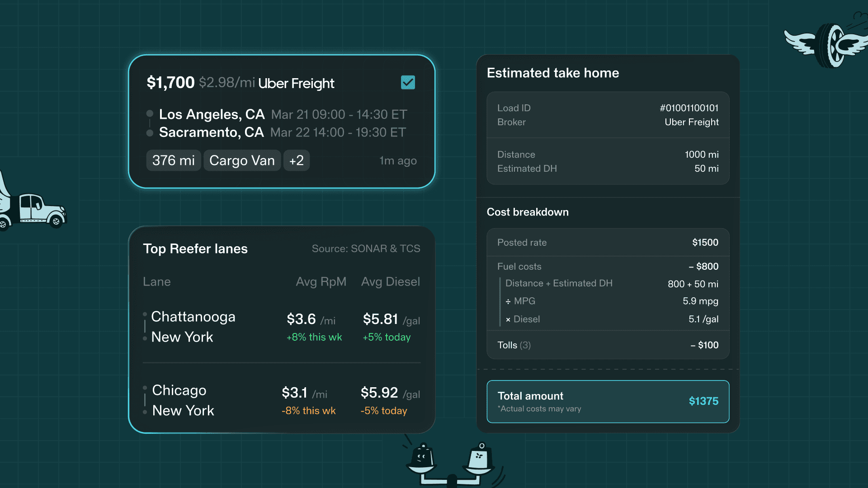Viewport: 868px width, 488px height.
Task: Click the Broker value Uber Freight
Action: point(692,122)
